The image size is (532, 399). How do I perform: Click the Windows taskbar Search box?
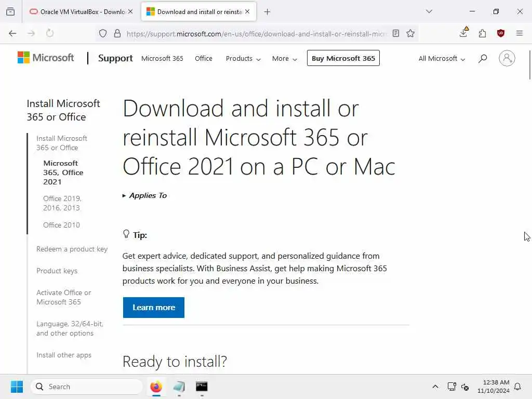[87, 387]
